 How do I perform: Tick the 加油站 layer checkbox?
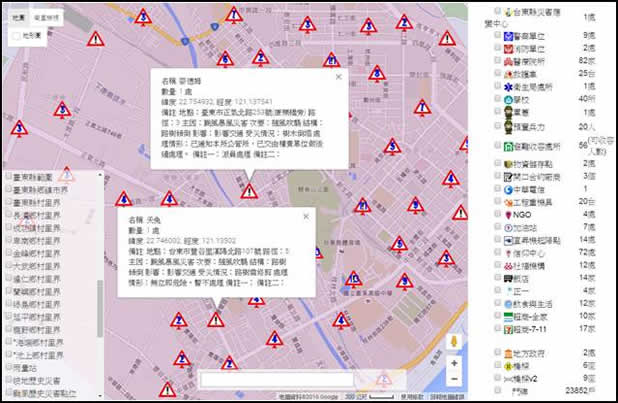pyautogui.click(x=497, y=226)
